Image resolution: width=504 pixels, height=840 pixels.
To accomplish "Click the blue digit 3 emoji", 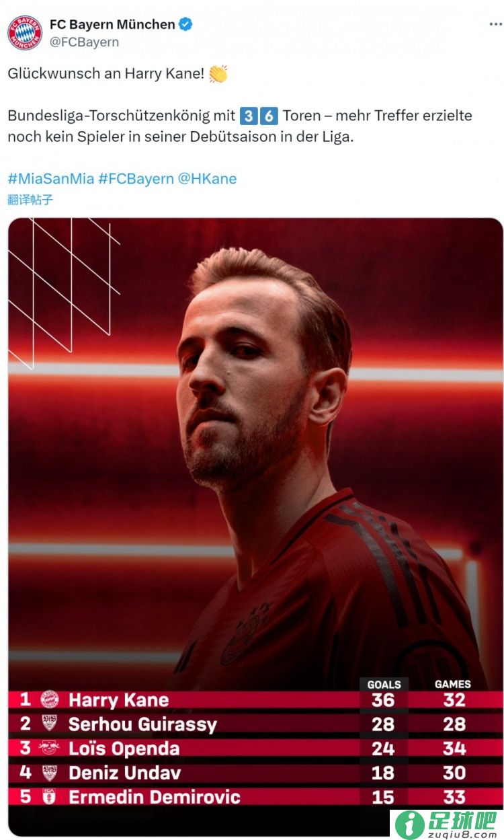I will point(248,116).
